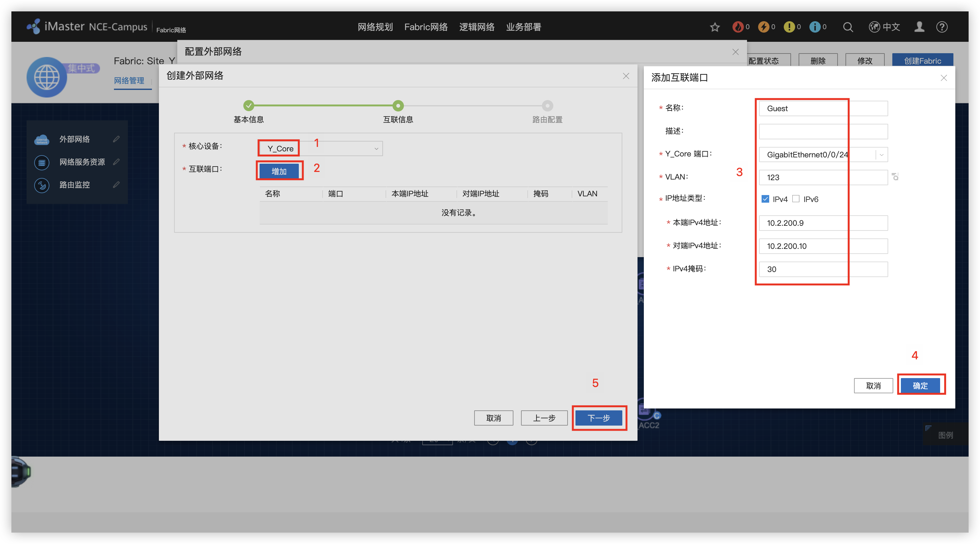Image resolution: width=980 pixels, height=544 pixels.
Task: Confirm with the 确定 button
Action: [920, 386]
